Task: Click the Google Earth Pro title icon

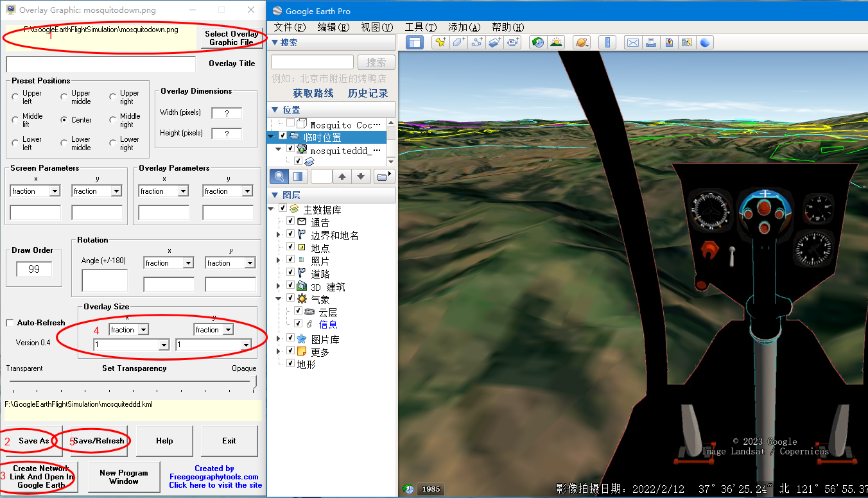Action: 277,11
